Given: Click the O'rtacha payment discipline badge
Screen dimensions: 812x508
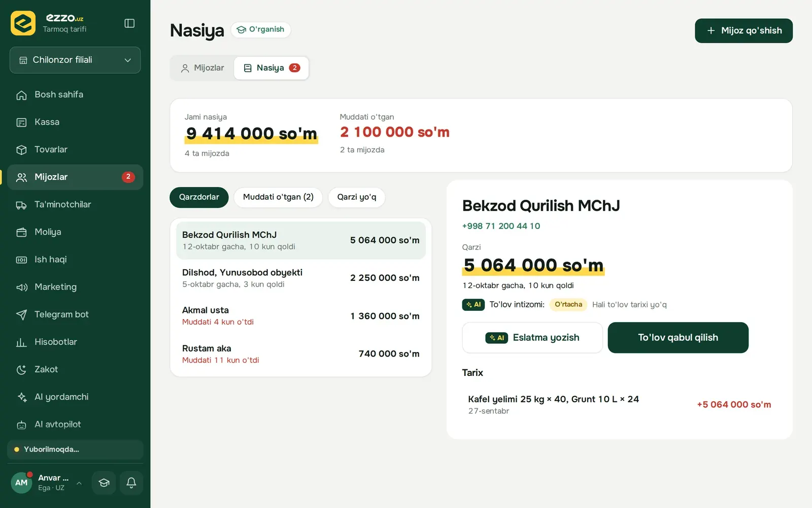Looking at the screenshot, I should (x=568, y=305).
